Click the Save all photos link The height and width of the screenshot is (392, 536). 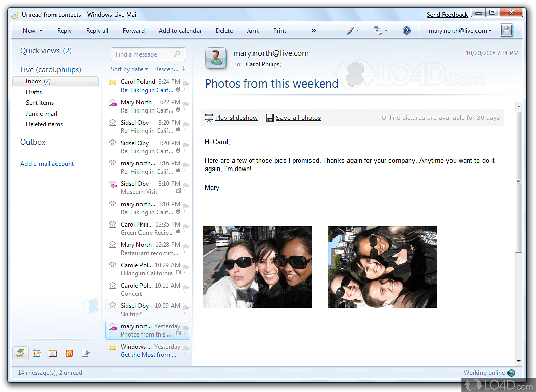298,118
